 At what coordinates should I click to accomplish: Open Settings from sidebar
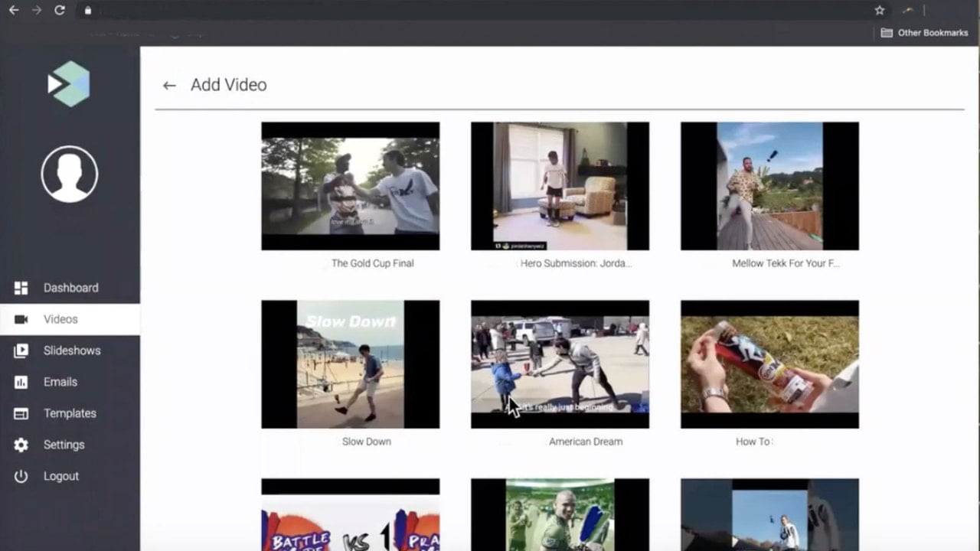[x=64, y=445]
